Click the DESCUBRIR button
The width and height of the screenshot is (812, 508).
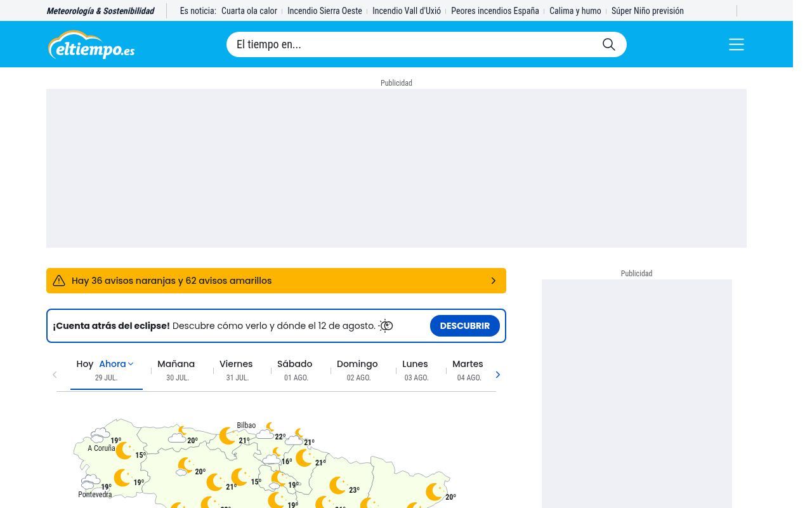(x=465, y=326)
